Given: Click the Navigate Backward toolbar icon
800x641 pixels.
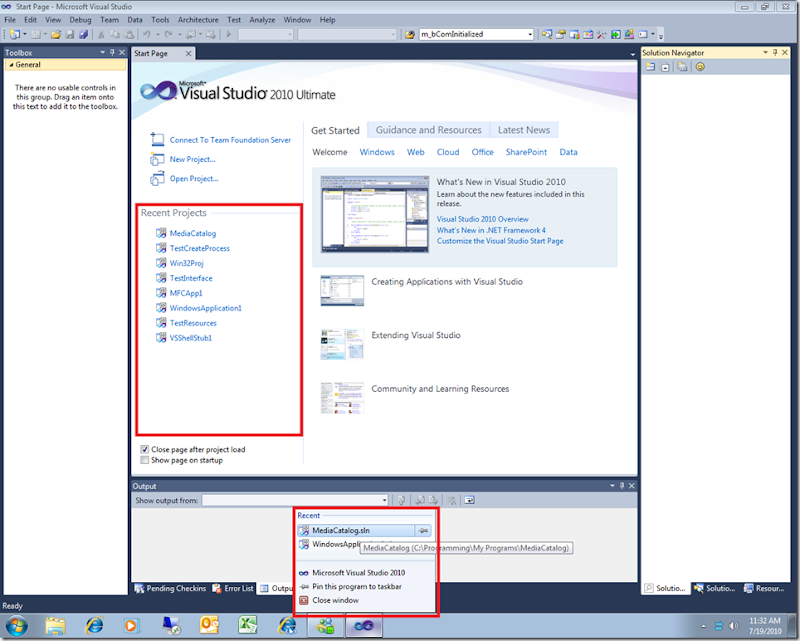Looking at the screenshot, I should click(189, 33).
